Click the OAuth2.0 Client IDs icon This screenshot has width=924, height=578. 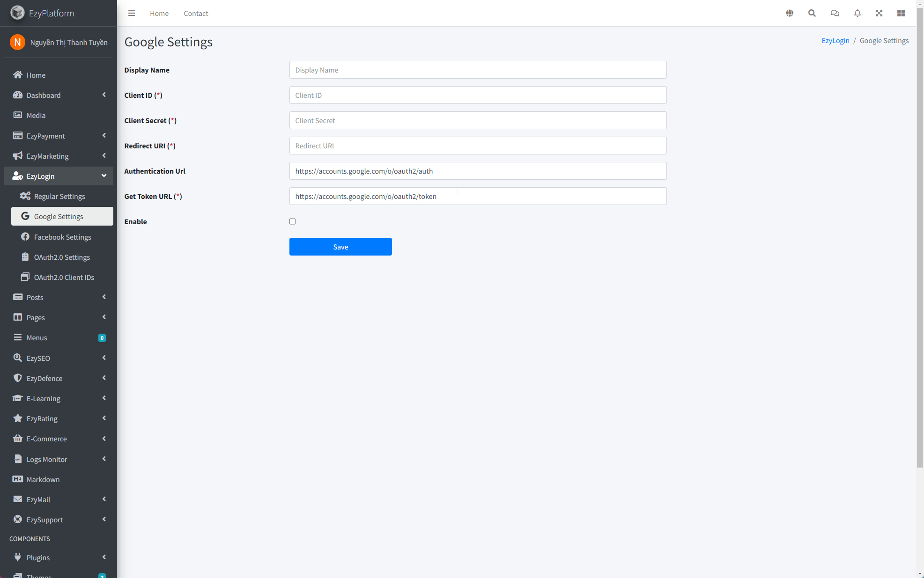tap(25, 277)
